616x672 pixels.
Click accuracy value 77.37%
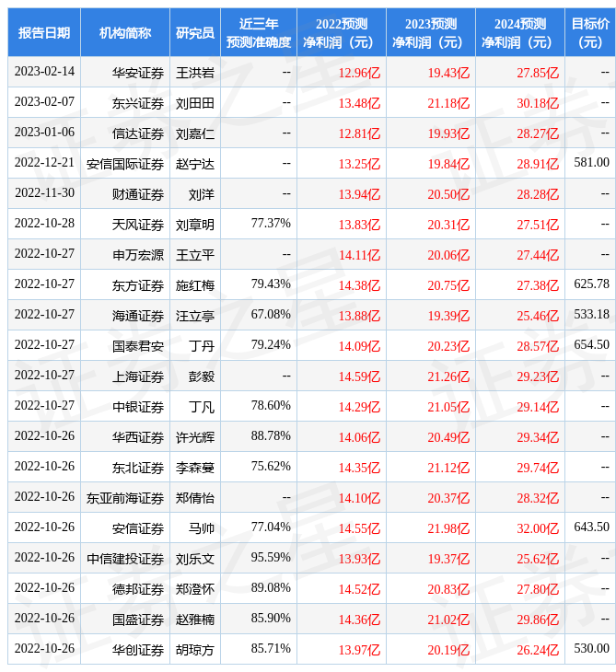tap(271, 224)
